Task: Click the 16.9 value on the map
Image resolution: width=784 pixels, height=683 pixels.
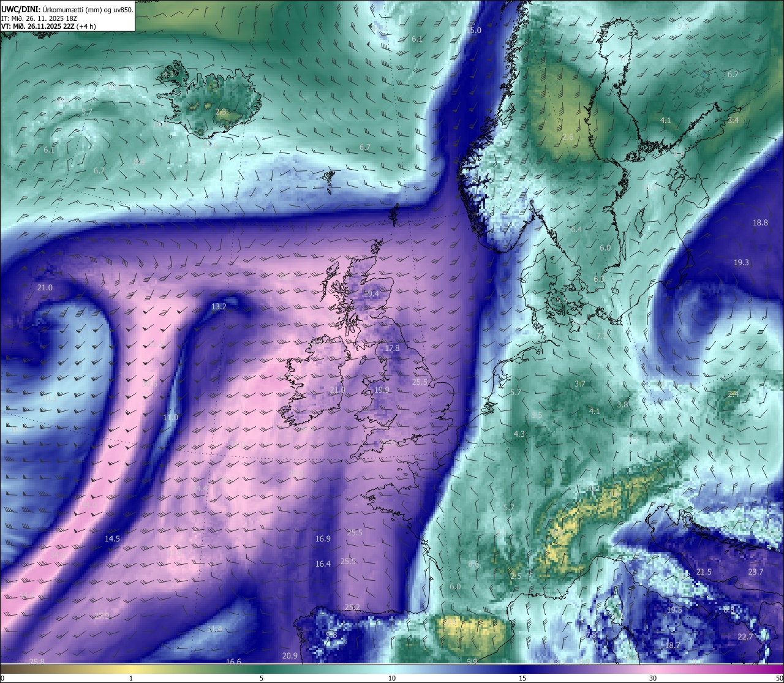Action: (323, 539)
